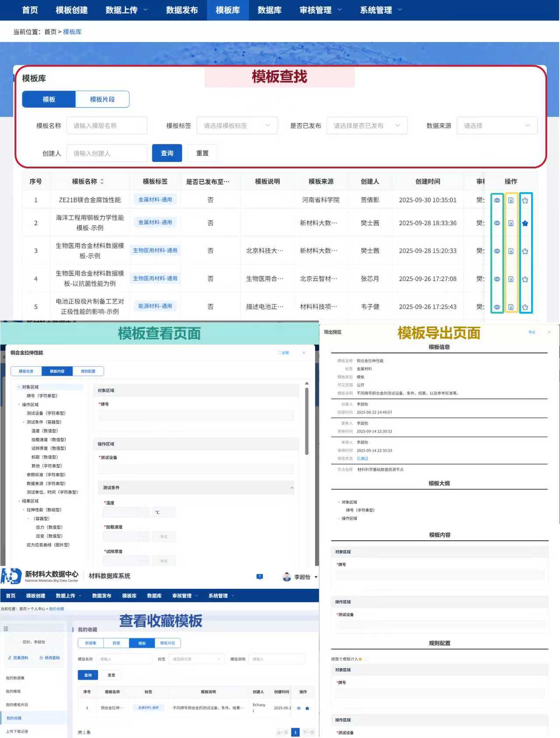Unfavorite the filled star in row 2

point(525,223)
